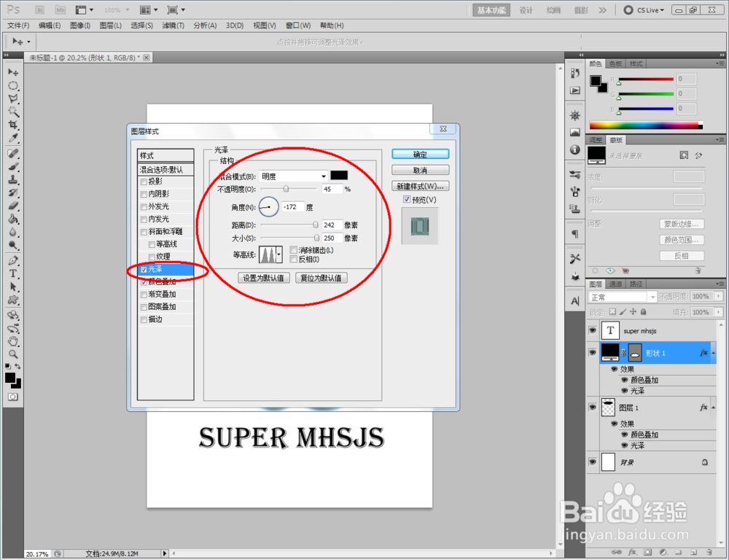Enable the 投影 drop shadow checkbox
This screenshot has height=560, width=729.
click(x=144, y=182)
